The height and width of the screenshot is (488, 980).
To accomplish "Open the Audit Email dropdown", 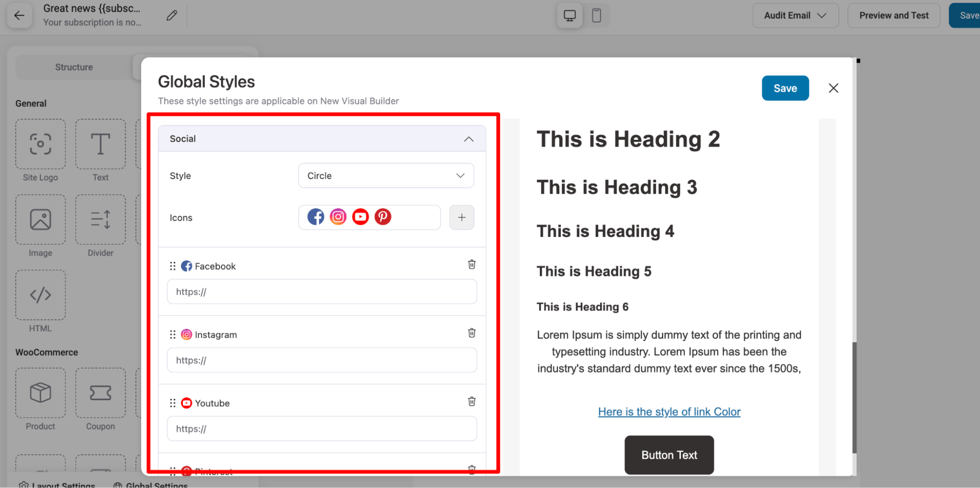I will tap(795, 16).
